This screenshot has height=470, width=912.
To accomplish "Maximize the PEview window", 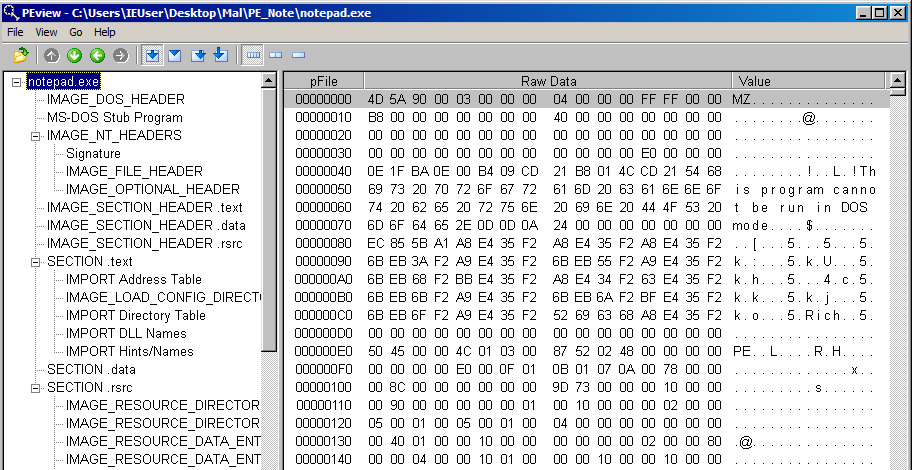I will (881, 12).
